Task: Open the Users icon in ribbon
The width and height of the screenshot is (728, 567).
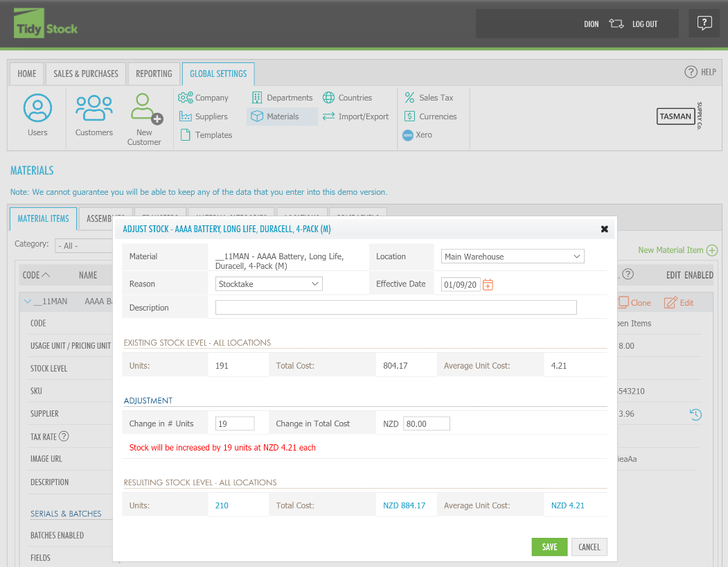Action: (x=37, y=109)
